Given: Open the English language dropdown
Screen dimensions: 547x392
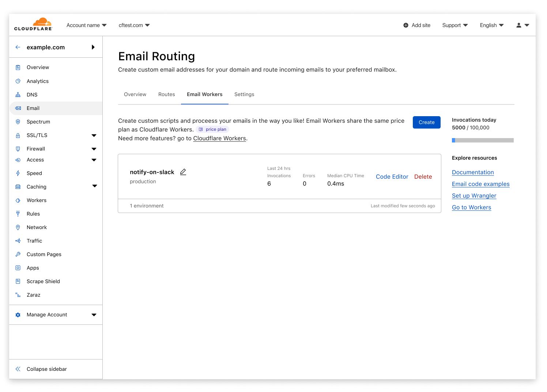Looking at the screenshot, I should pos(492,25).
